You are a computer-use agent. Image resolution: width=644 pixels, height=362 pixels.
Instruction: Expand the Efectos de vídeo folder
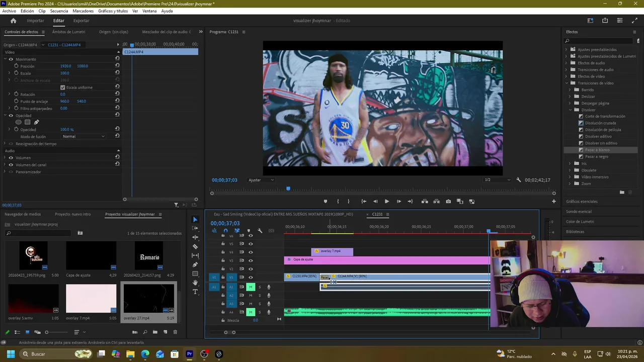pyautogui.click(x=567, y=76)
